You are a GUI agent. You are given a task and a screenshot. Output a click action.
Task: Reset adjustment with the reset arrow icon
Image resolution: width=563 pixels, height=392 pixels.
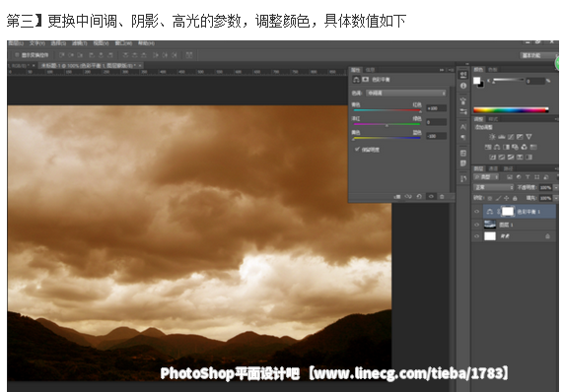(x=419, y=197)
